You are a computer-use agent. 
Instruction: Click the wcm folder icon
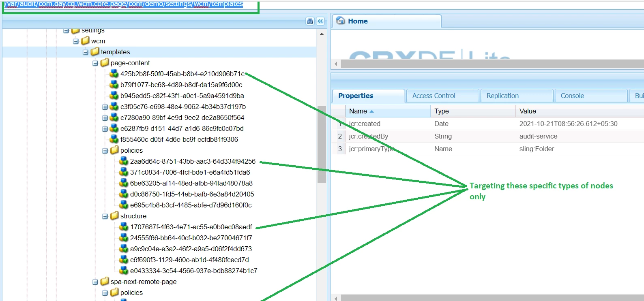point(85,41)
